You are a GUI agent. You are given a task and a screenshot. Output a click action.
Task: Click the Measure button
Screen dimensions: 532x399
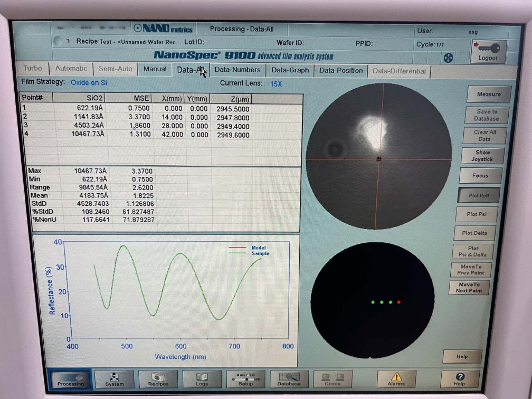[x=489, y=94]
